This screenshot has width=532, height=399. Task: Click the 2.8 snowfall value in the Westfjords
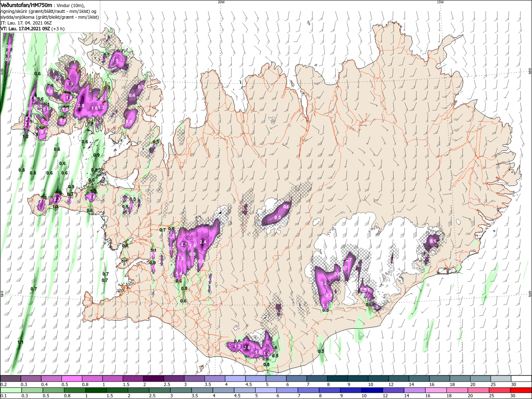(x=81, y=106)
